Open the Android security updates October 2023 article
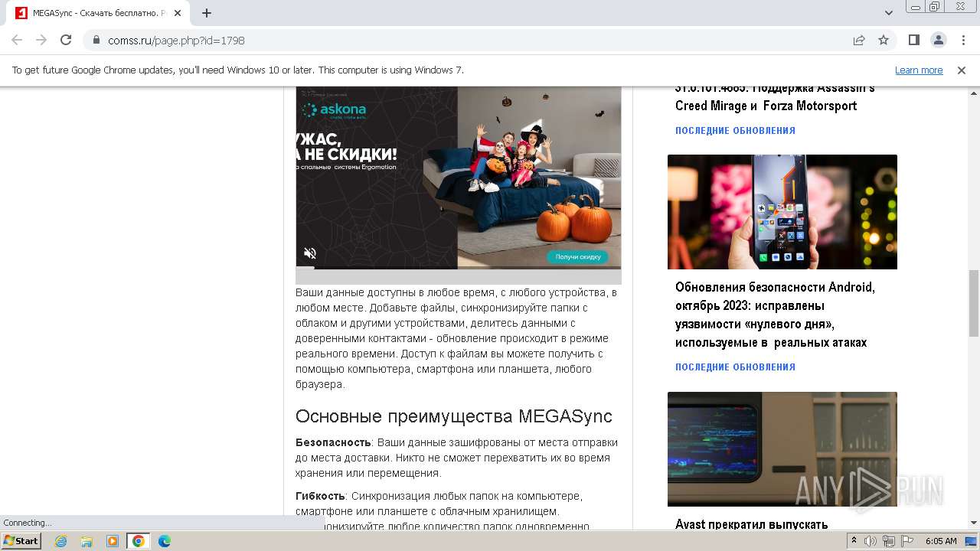The image size is (980, 551). 775,315
